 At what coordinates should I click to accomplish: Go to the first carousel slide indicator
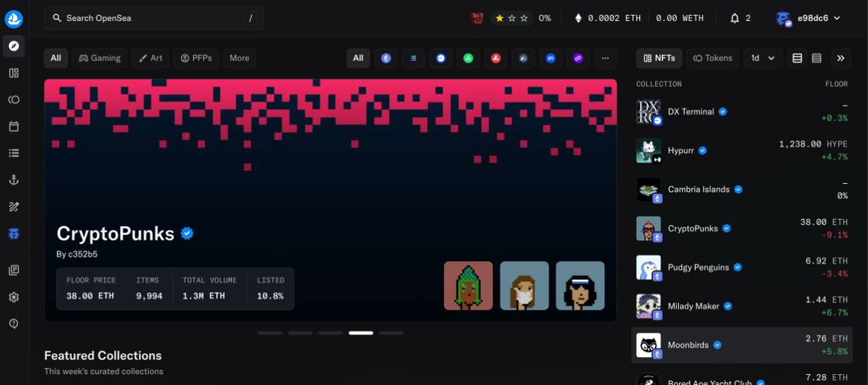(270, 333)
